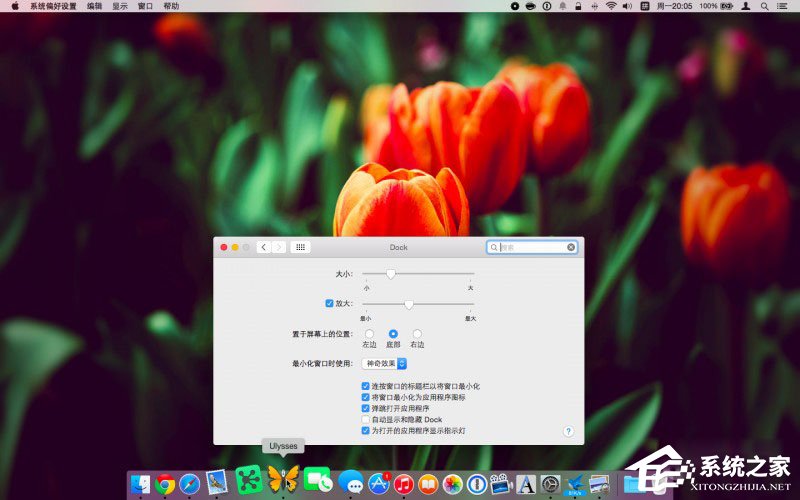Open Google Chrome from the Dock
The image size is (800, 500).
[166, 484]
